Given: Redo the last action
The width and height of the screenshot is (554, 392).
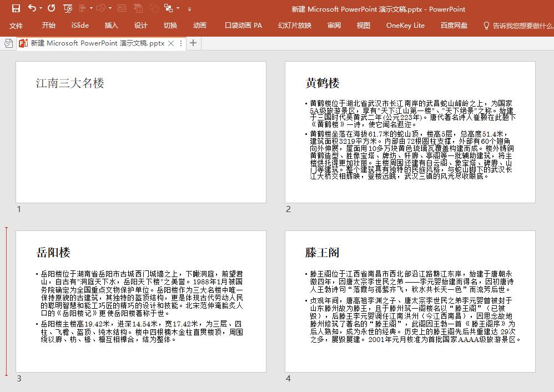Looking at the screenshot, I should pos(51,9).
